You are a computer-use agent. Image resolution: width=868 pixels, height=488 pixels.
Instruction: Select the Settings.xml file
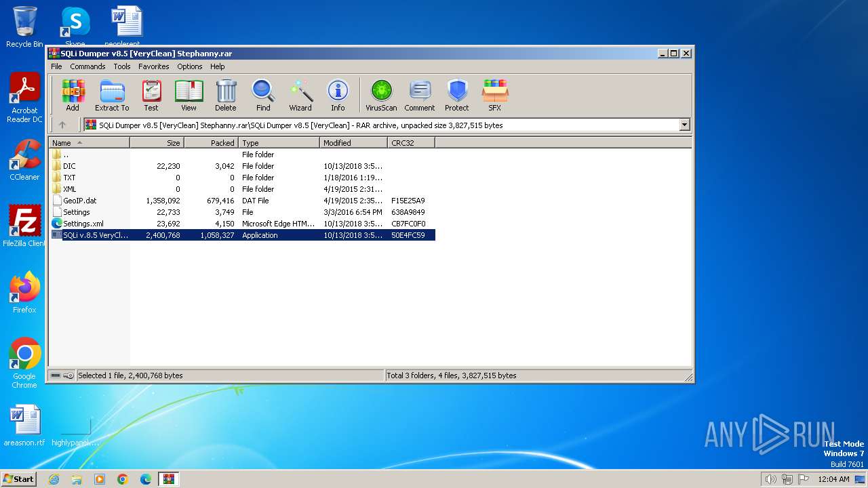[x=242, y=224]
